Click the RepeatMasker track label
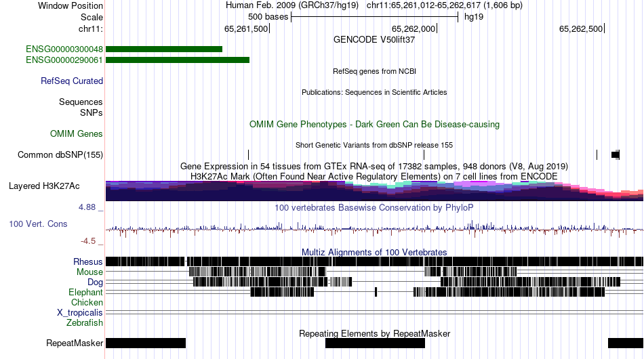Image resolution: width=644 pixels, height=359 pixels. [x=75, y=343]
